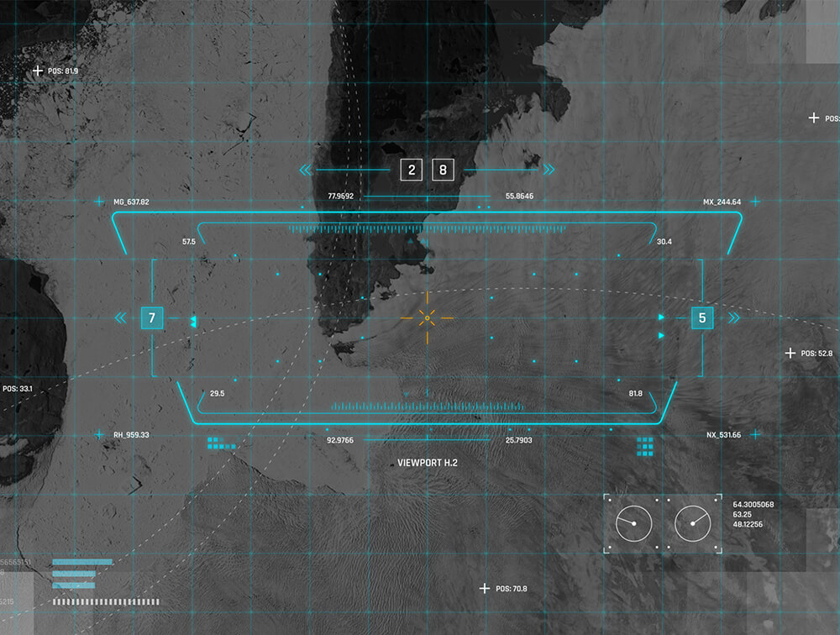Click the right circular dial gauge

pos(693,524)
